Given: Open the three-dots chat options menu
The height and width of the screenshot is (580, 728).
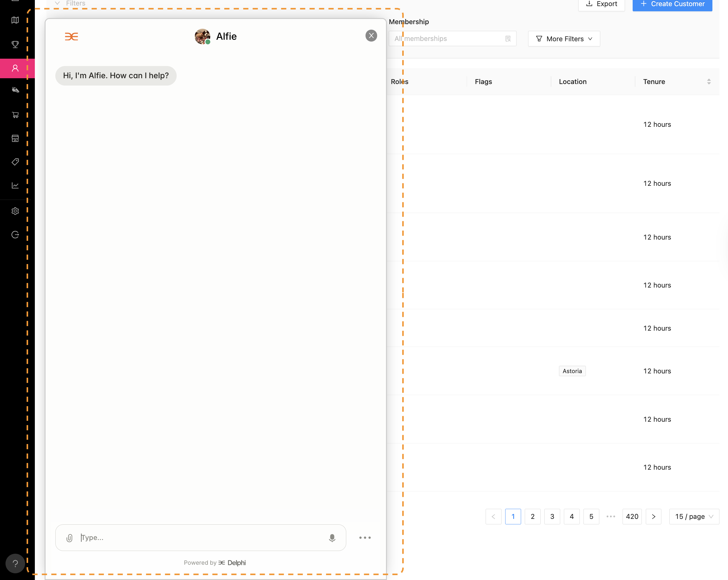Looking at the screenshot, I should point(365,538).
